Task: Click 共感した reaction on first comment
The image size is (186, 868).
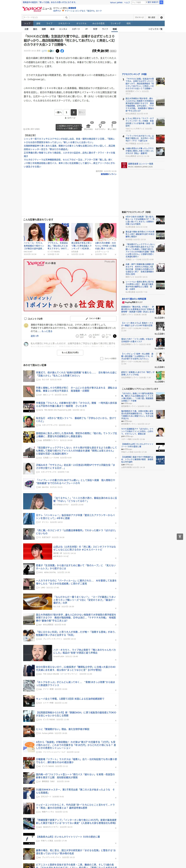Action: (81, 336)
